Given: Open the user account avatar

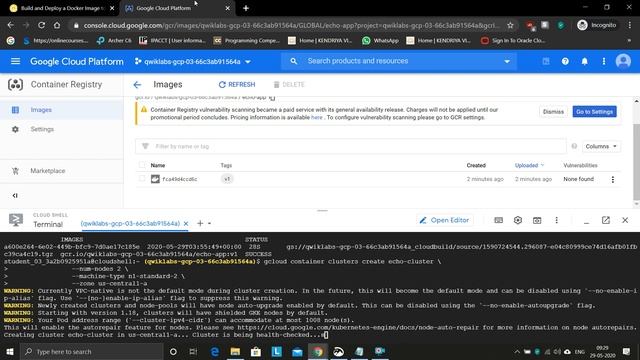Looking at the screenshot, I should point(623,61).
